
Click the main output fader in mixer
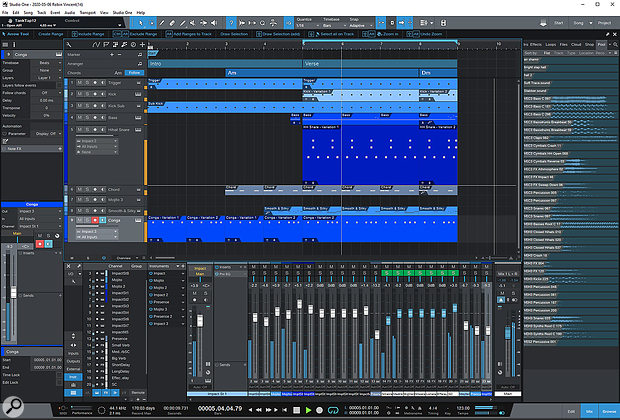point(508,333)
